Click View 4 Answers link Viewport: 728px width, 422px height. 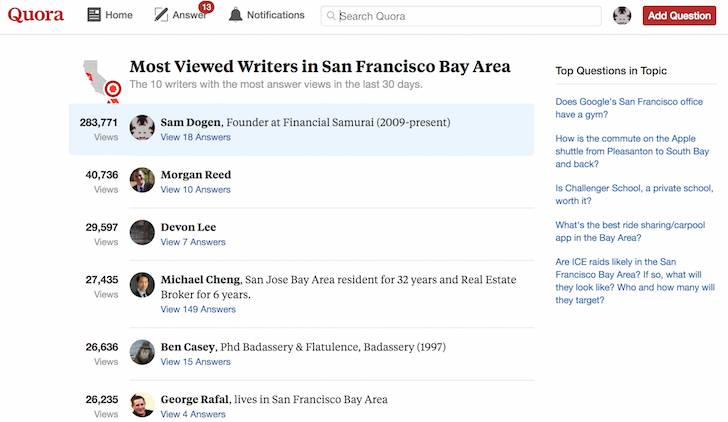tap(193, 415)
